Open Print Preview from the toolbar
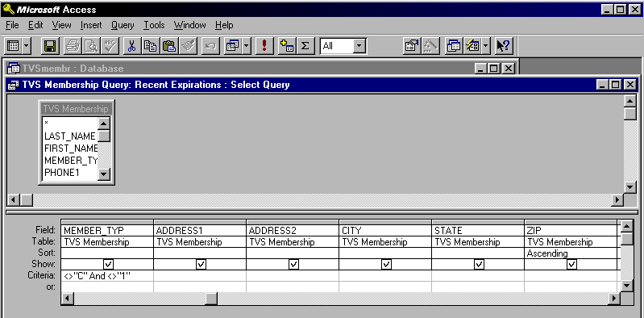The image size is (644, 318). (x=91, y=46)
